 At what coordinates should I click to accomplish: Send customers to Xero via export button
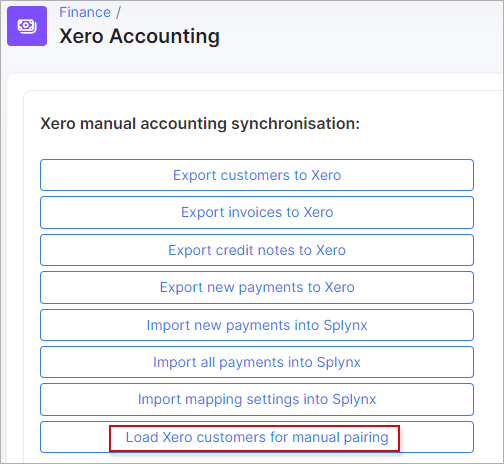[x=257, y=175]
